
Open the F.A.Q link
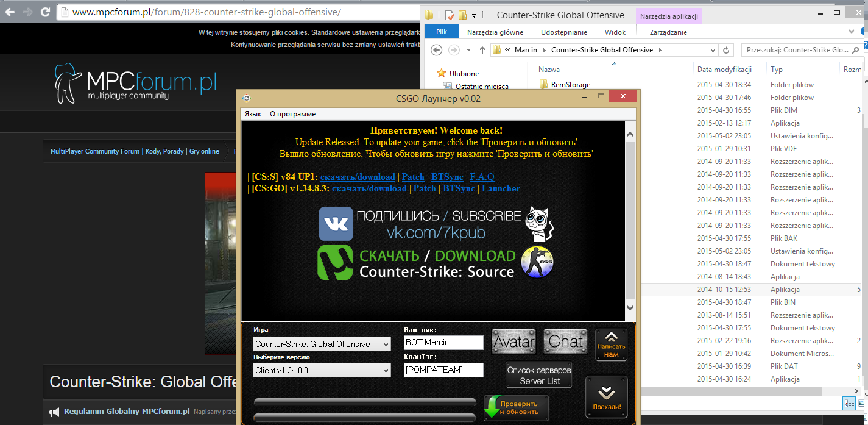(x=482, y=177)
